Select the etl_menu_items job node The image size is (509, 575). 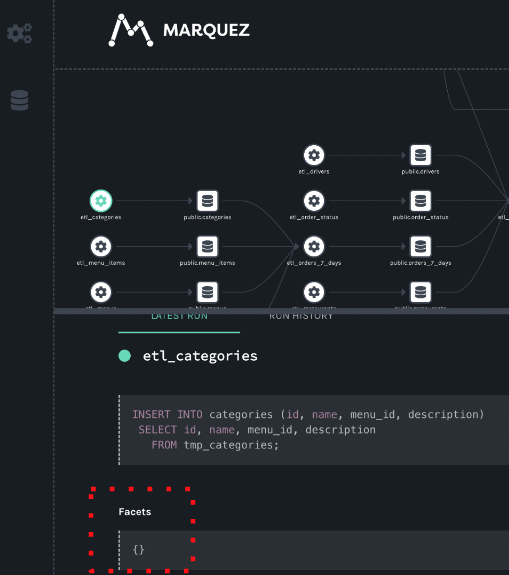(101, 246)
